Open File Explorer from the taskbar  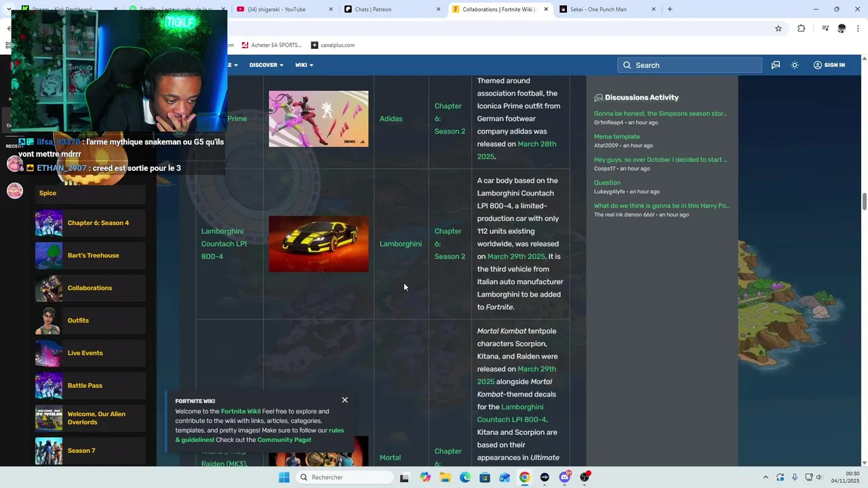coord(445,477)
